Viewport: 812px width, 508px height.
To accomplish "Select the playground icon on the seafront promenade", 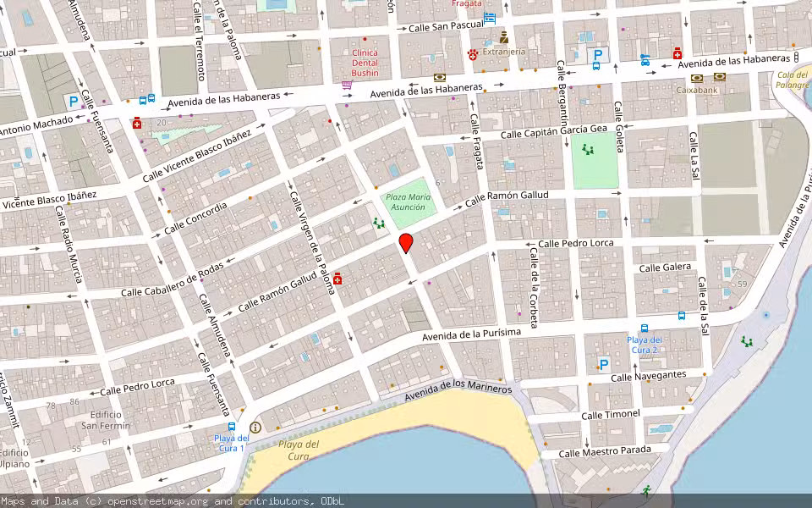I will point(746,341).
